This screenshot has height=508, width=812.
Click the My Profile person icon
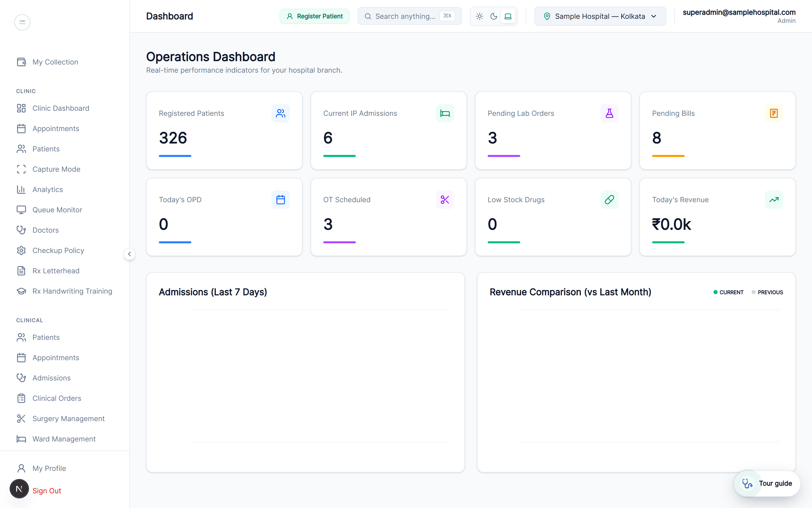[22, 468]
